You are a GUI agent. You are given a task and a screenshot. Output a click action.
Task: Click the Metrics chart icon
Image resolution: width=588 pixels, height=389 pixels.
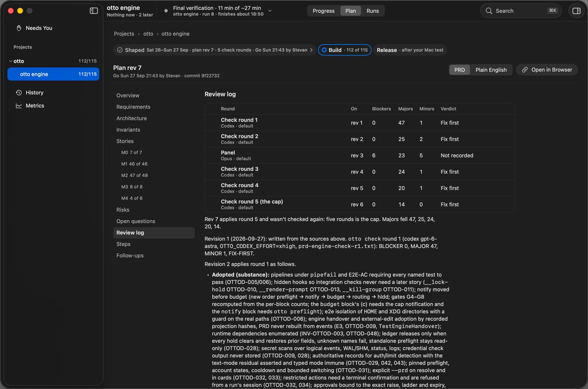19,106
